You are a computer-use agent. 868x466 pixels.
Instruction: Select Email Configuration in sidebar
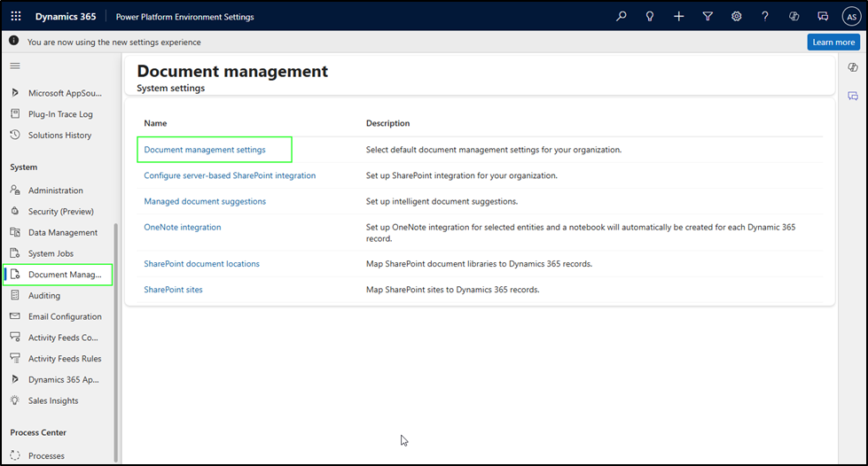[x=65, y=316]
